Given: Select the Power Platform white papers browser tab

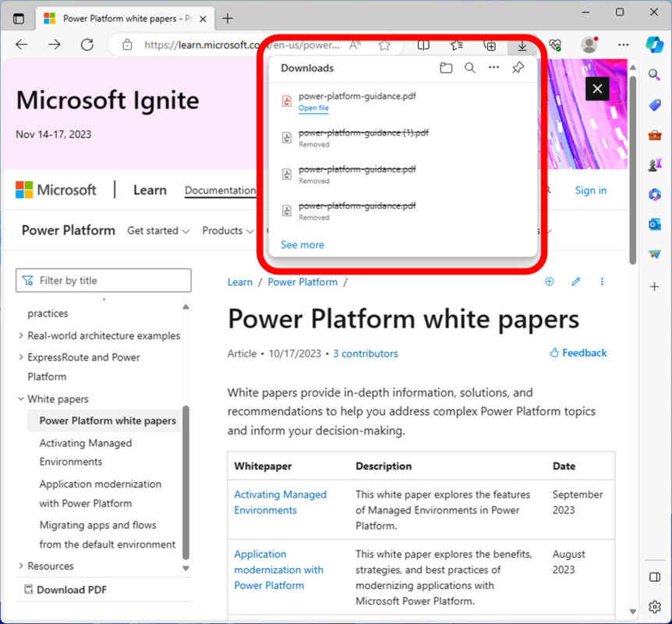Looking at the screenshot, I should coord(117,17).
